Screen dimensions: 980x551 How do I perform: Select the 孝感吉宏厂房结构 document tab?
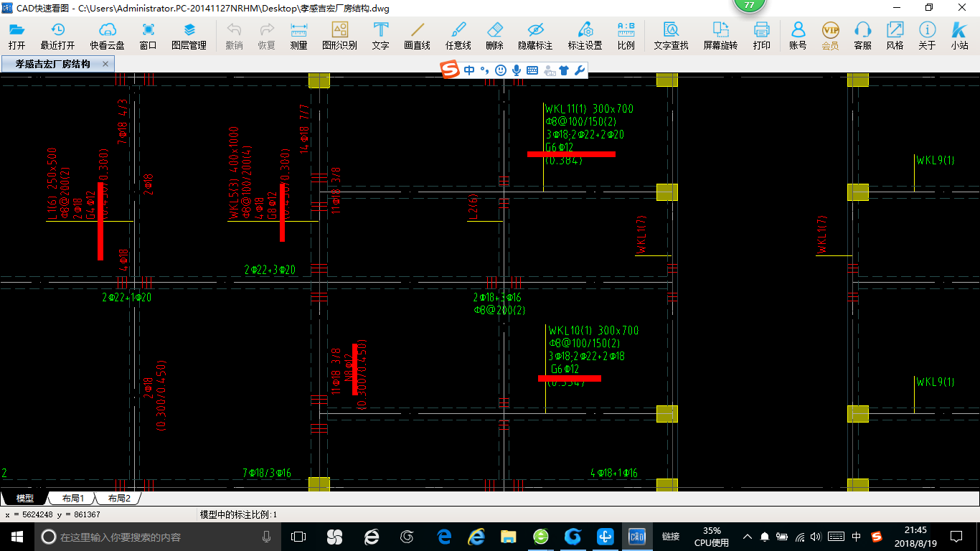57,64
